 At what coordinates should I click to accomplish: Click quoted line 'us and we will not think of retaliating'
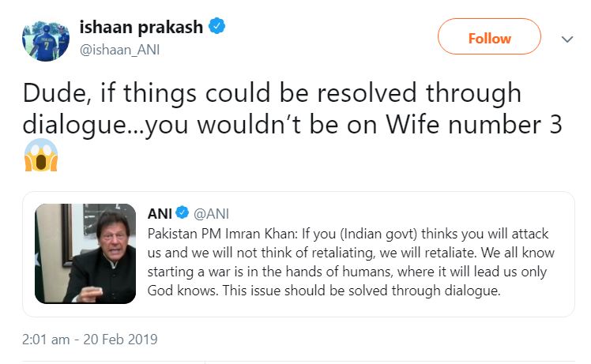261,253
